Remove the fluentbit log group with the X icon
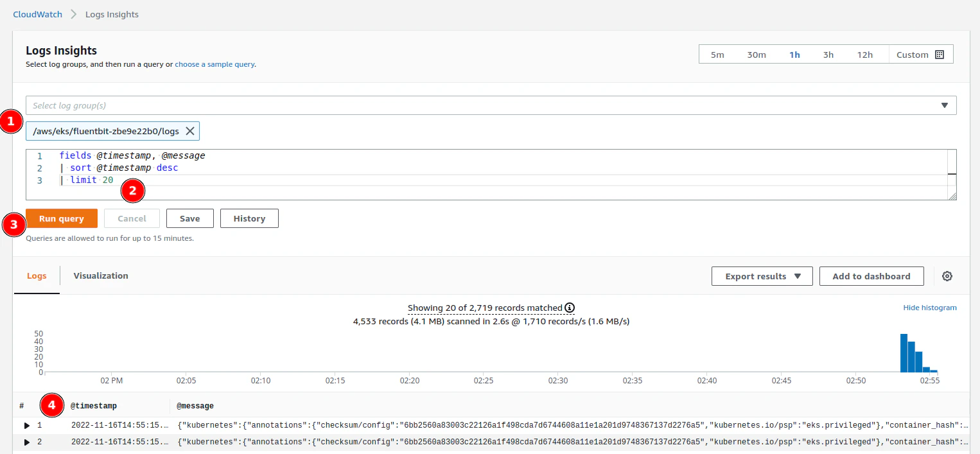The height and width of the screenshot is (454, 980). [190, 130]
